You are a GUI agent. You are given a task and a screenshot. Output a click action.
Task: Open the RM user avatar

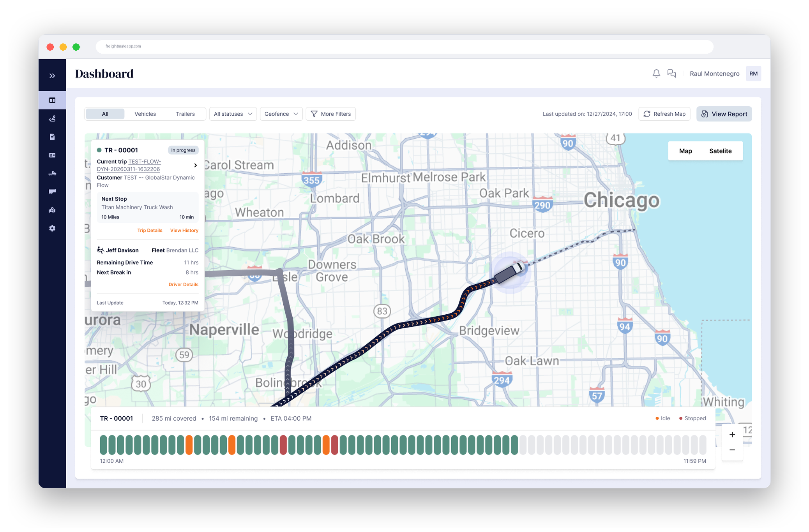click(x=753, y=74)
